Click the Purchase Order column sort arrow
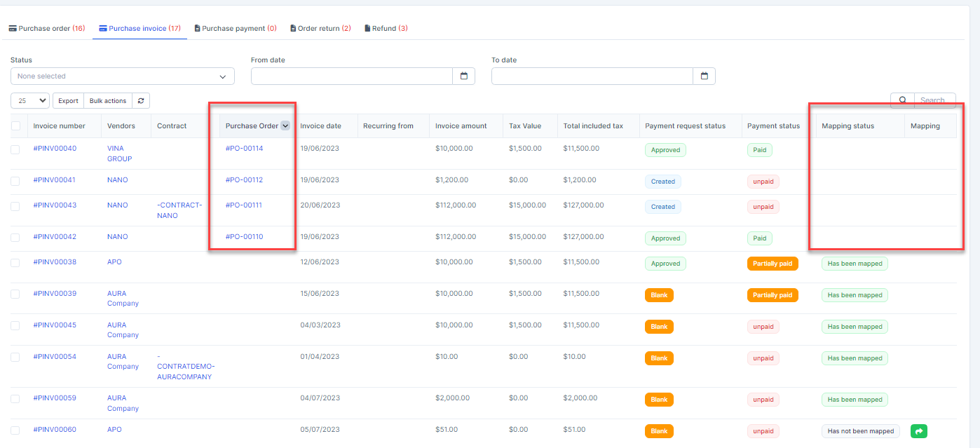Image resolution: width=980 pixels, height=448 pixels. pos(285,126)
